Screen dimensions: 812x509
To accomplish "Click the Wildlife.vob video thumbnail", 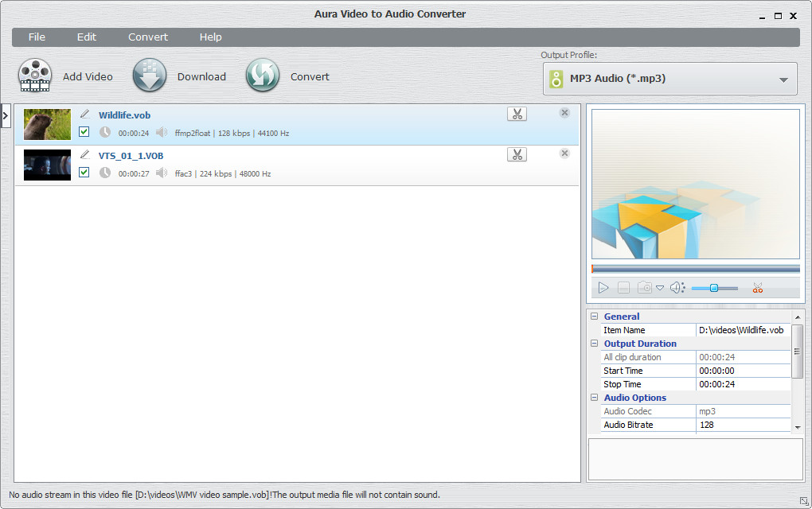I will [47, 124].
